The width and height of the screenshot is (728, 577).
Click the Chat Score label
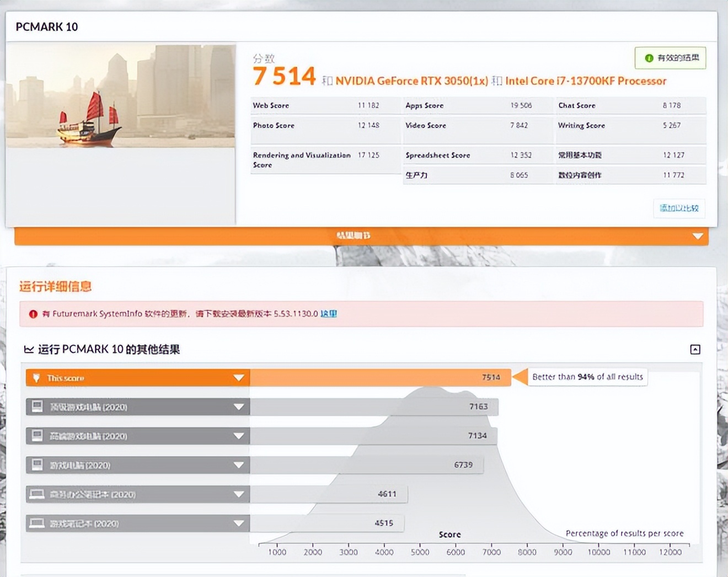click(x=577, y=105)
